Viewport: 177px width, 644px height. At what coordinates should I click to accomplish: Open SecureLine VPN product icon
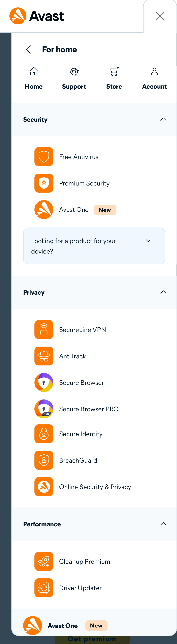pos(44,330)
